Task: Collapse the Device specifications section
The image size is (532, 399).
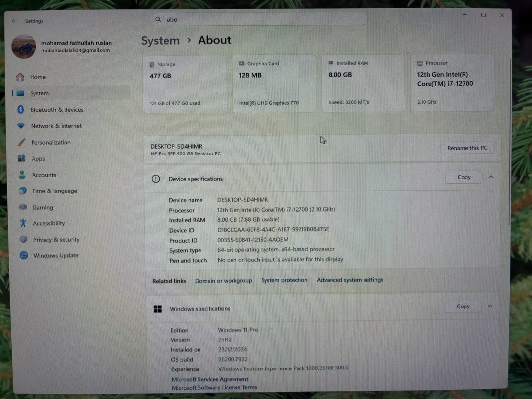Action: point(491,177)
